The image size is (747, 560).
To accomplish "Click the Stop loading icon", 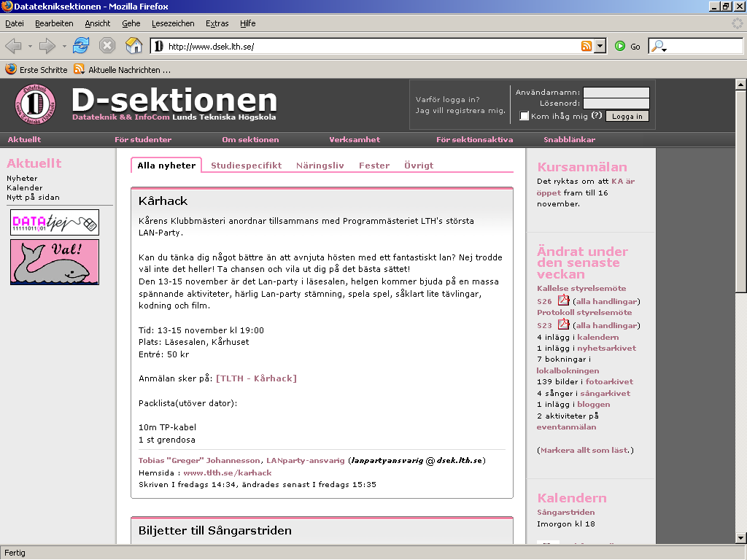I will point(107,46).
